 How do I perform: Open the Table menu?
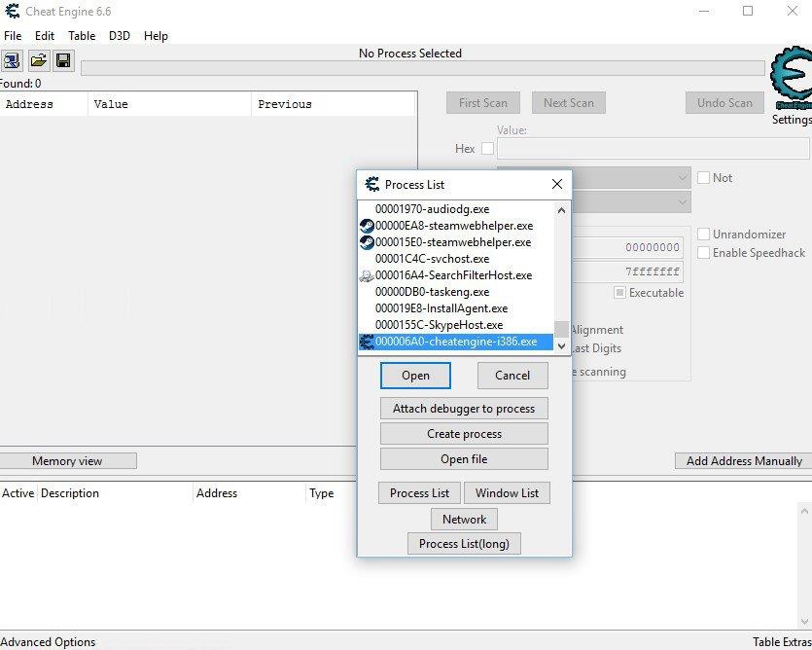[x=82, y=36]
